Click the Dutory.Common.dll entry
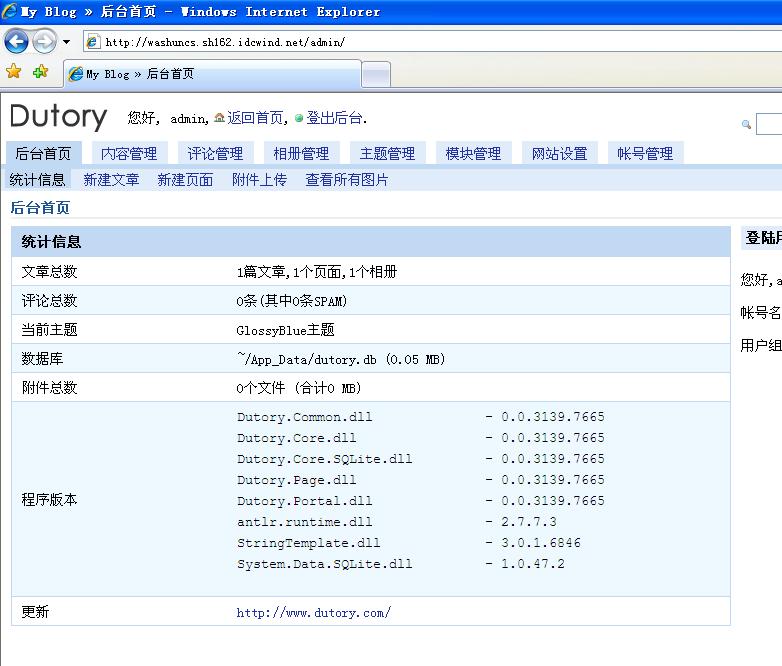This screenshot has height=666, width=782. [x=305, y=417]
